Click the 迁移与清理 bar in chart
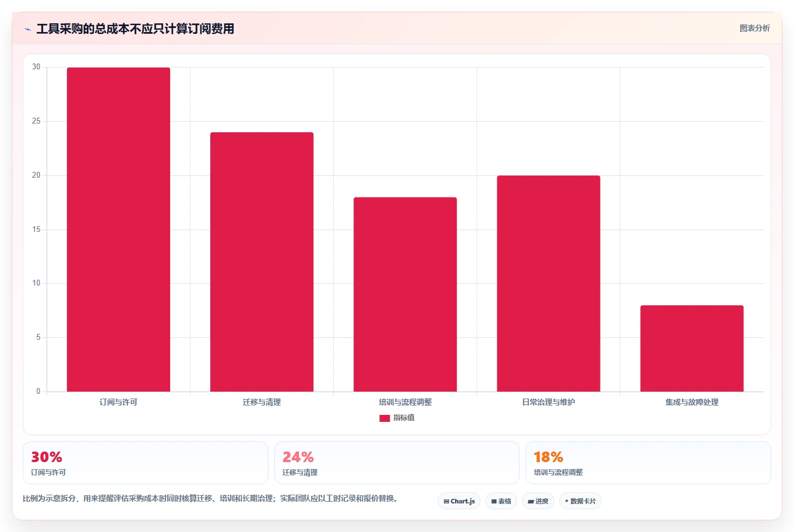The image size is (794, 532). pos(262,262)
